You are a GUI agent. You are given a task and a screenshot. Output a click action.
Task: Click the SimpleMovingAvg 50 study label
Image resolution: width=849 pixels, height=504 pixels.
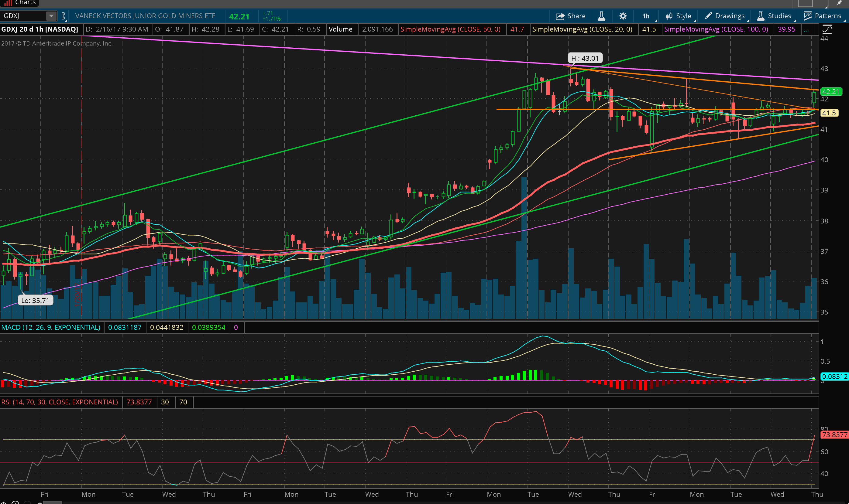450,29
